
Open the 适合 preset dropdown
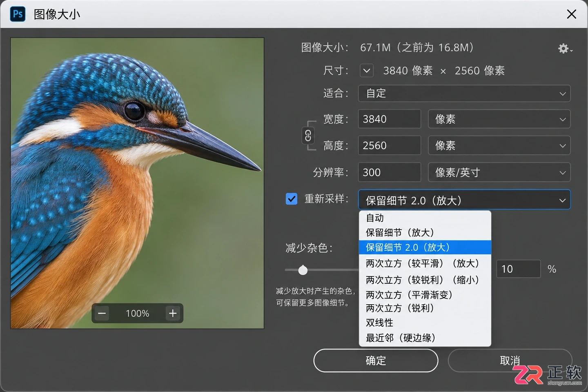tap(464, 94)
